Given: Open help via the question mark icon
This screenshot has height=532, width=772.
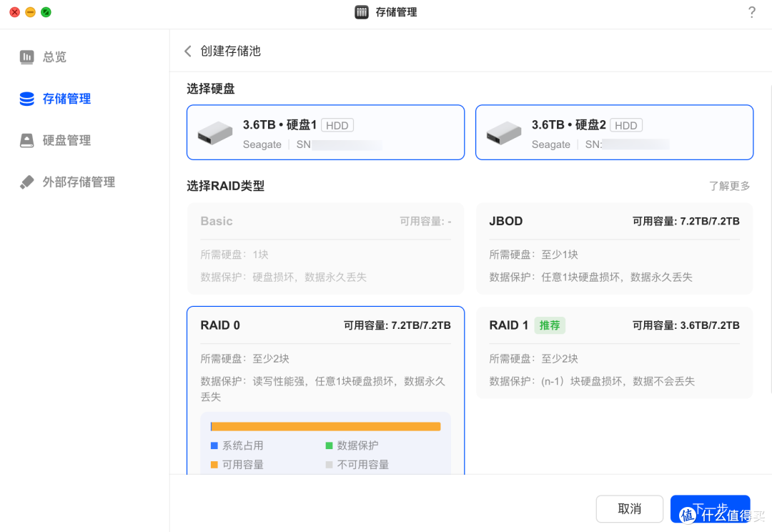Looking at the screenshot, I should (751, 12).
